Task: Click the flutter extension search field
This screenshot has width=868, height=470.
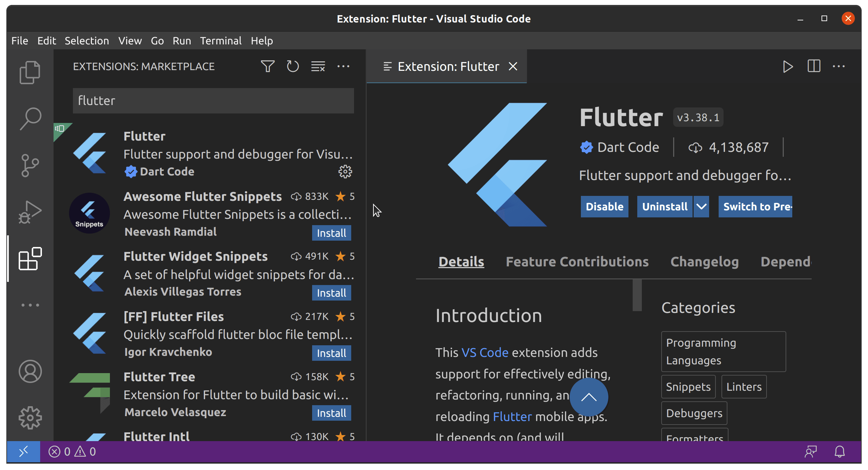Action: click(213, 101)
